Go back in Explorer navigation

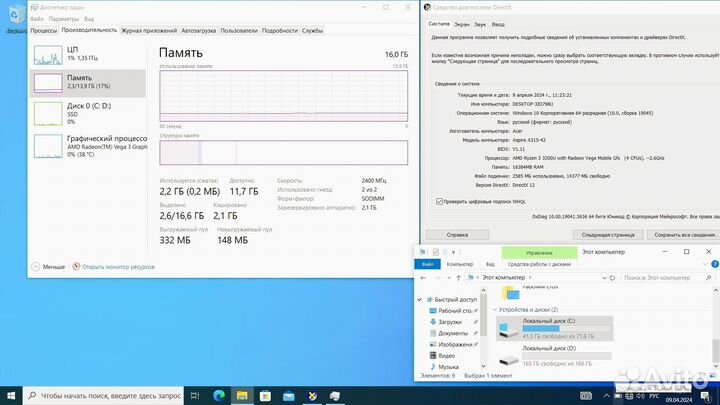click(x=423, y=278)
